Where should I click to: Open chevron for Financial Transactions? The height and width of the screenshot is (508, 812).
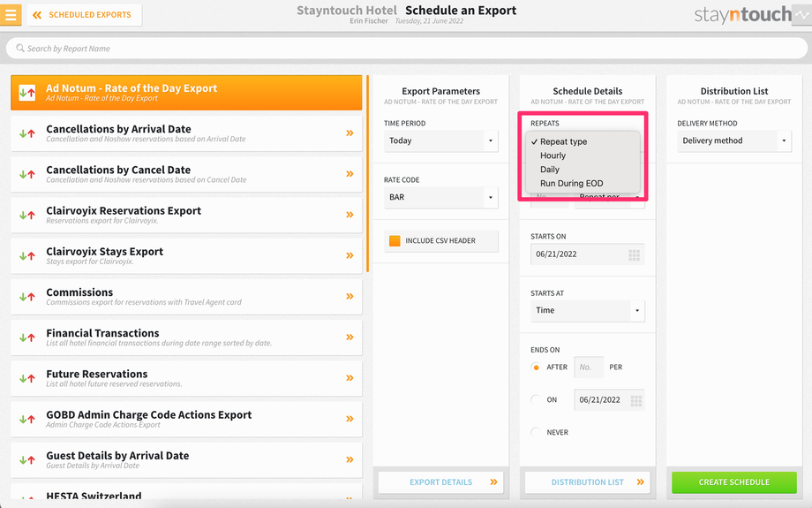click(350, 337)
